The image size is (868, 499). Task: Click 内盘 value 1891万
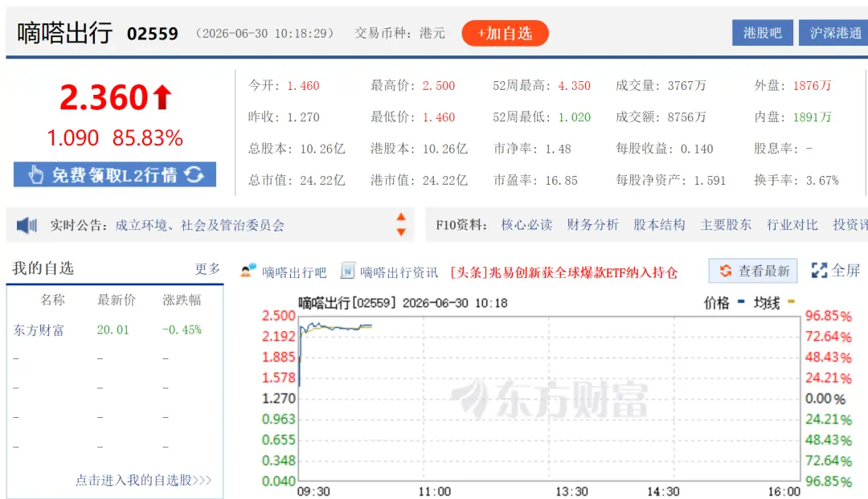pyautogui.click(x=812, y=117)
